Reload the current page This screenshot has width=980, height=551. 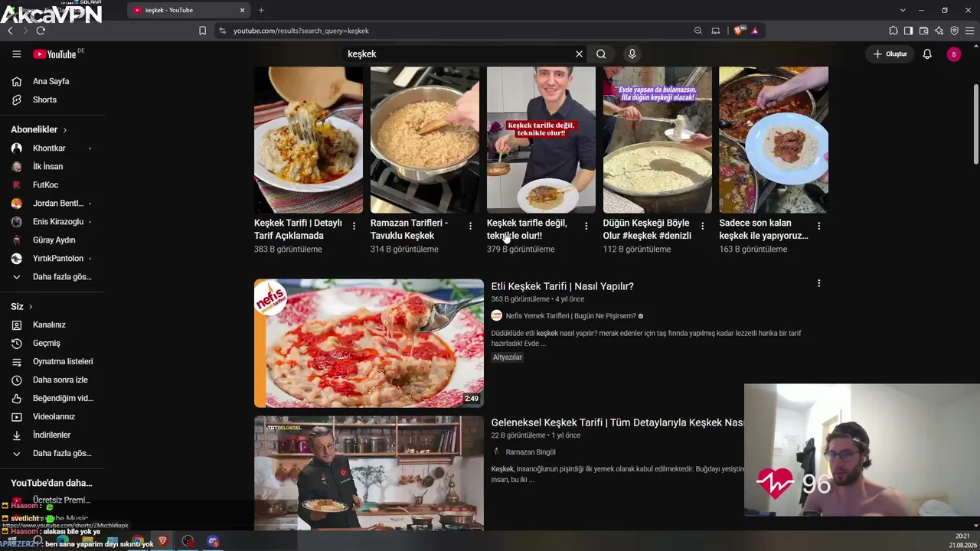(x=41, y=31)
